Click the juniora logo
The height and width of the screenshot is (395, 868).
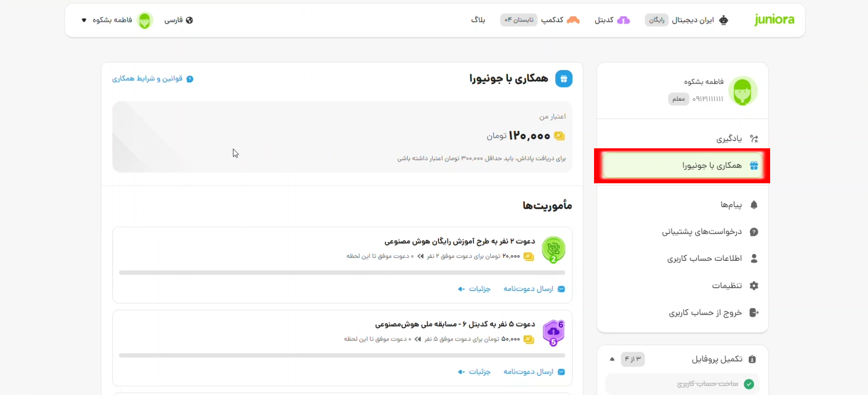pyautogui.click(x=774, y=20)
